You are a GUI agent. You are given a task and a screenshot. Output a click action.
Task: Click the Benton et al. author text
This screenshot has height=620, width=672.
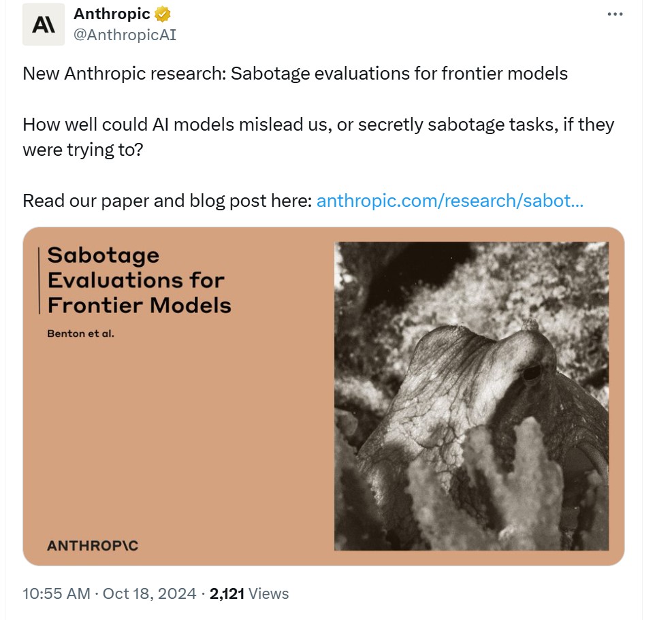pos(80,333)
